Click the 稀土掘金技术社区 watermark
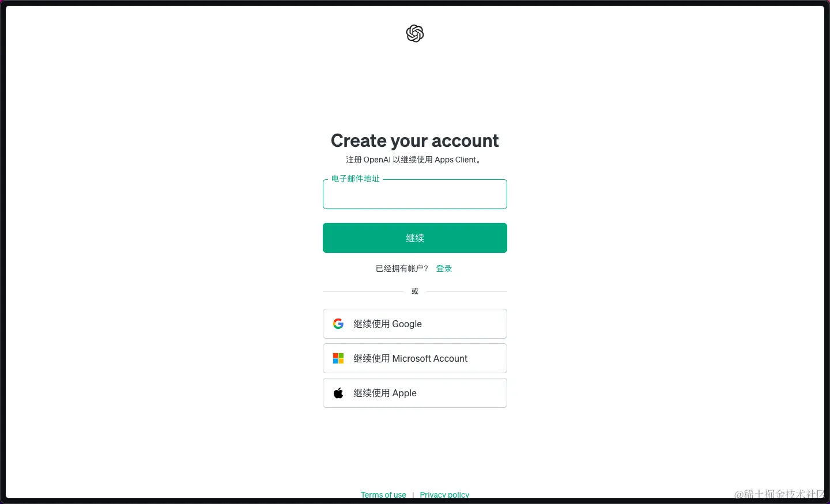 (779, 494)
